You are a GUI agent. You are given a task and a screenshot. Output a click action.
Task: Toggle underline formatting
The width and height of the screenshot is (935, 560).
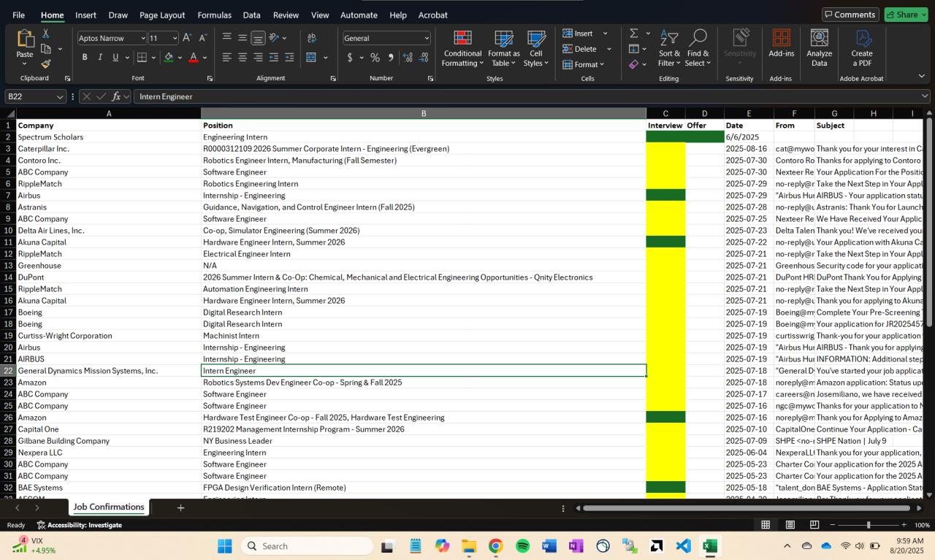click(x=115, y=56)
